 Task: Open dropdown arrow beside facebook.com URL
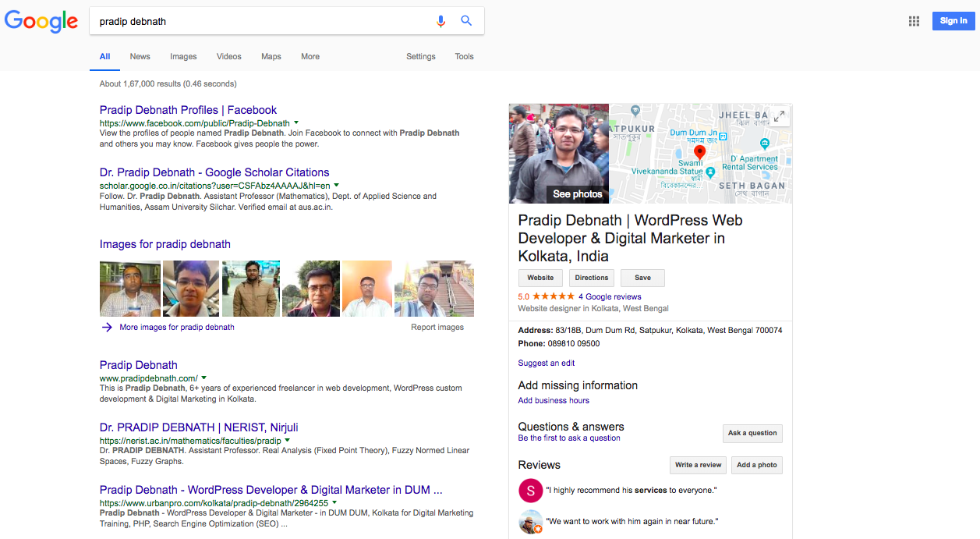tap(296, 123)
